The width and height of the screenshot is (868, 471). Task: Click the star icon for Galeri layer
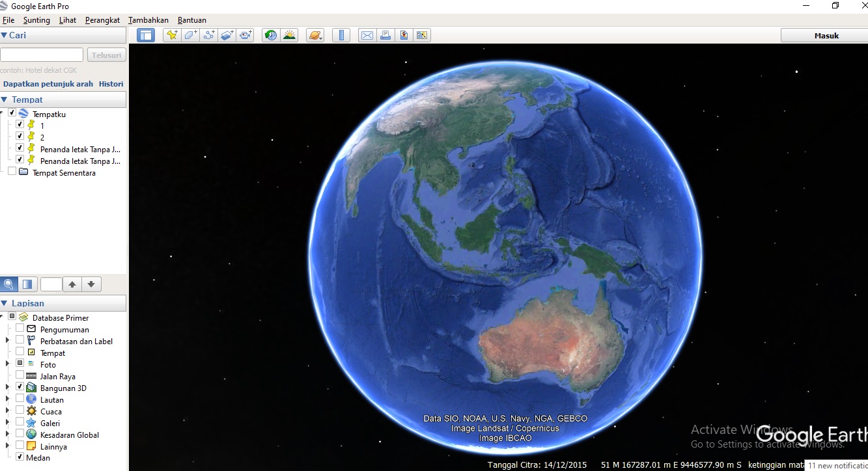31,423
